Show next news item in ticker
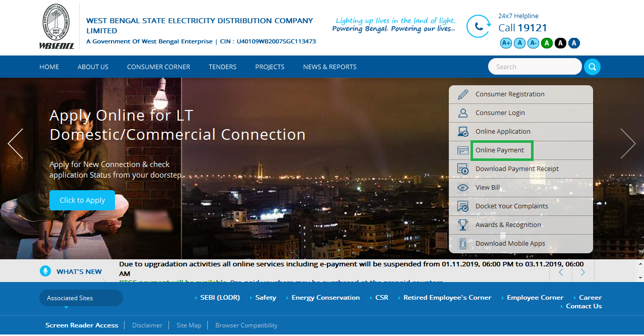Screen dimensions: 644x336 pos(583,272)
